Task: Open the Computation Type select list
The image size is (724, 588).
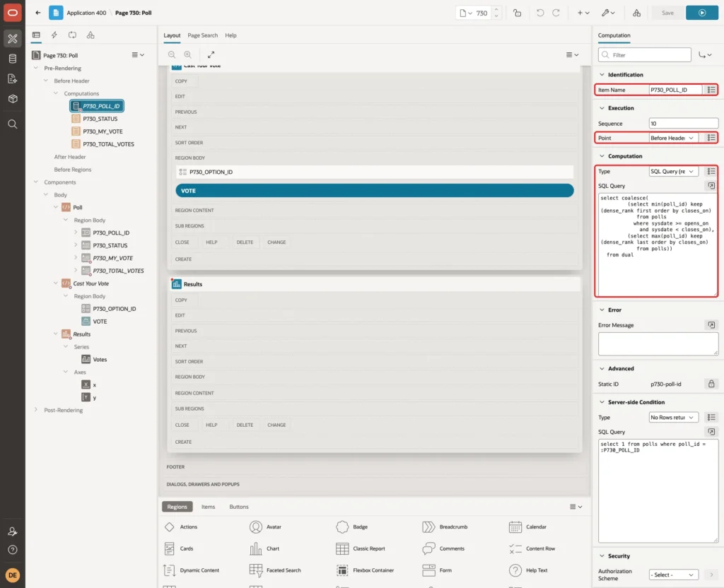Action: [673, 171]
